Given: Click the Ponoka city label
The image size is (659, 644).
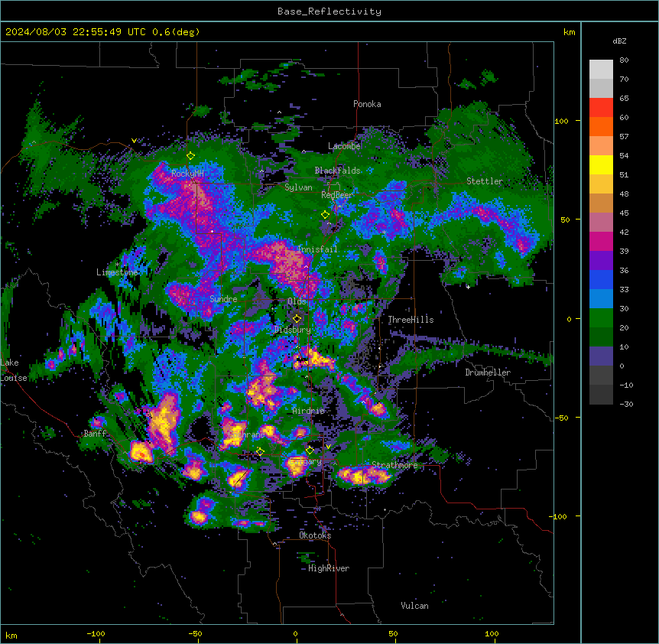Looking at the screenshot, I should (367, 104).
